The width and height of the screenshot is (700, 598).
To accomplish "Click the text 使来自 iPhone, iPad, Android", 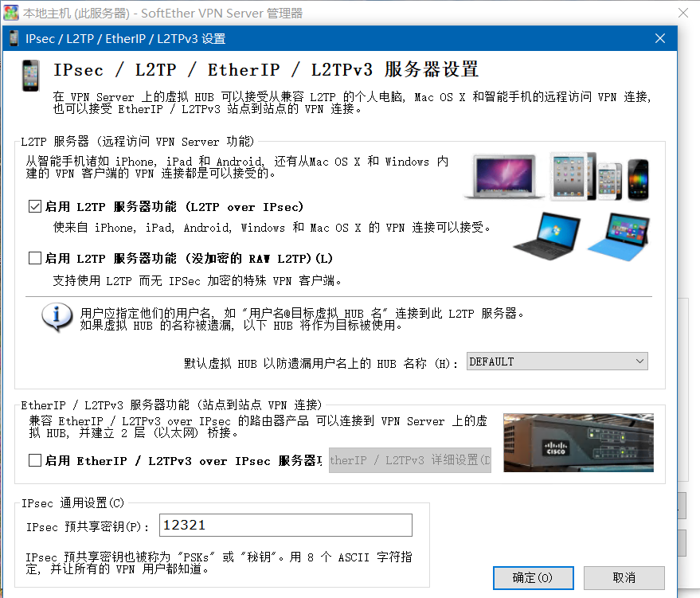I will (x=272, y=228).
